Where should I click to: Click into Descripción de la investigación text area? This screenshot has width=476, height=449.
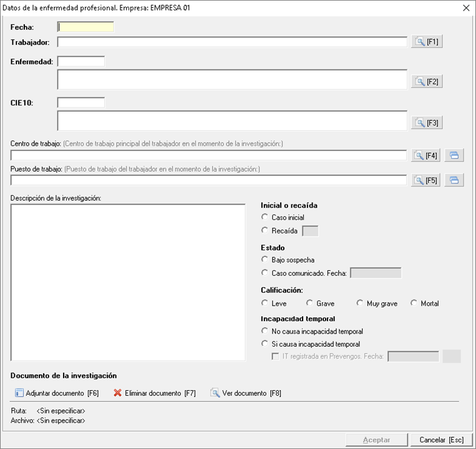[x=128, y=282]
